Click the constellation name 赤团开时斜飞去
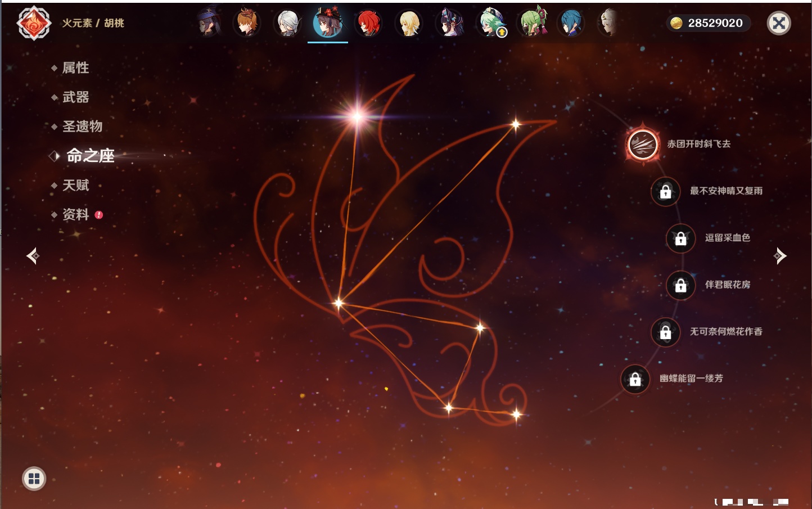 pyautogui.click(x=699, y=144)
